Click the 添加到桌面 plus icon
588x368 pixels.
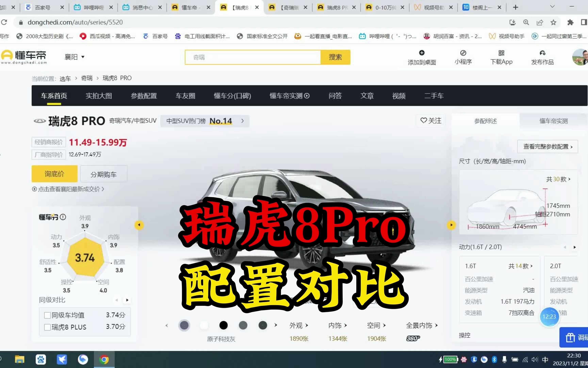(422, 53)
